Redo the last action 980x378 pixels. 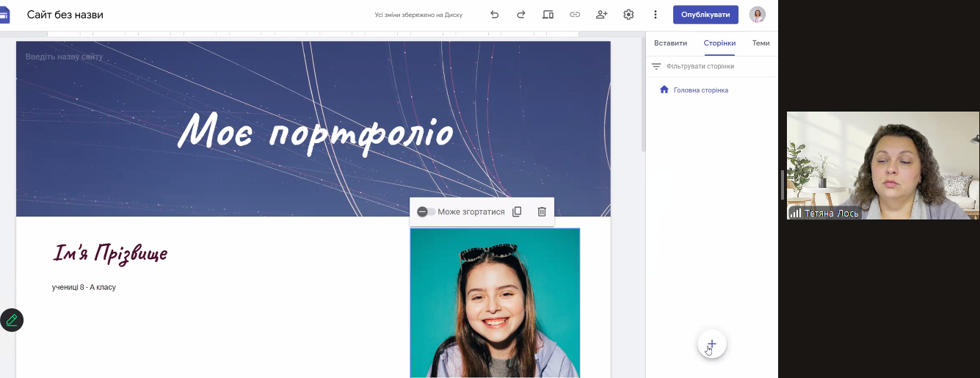click(x=521, y=15)
